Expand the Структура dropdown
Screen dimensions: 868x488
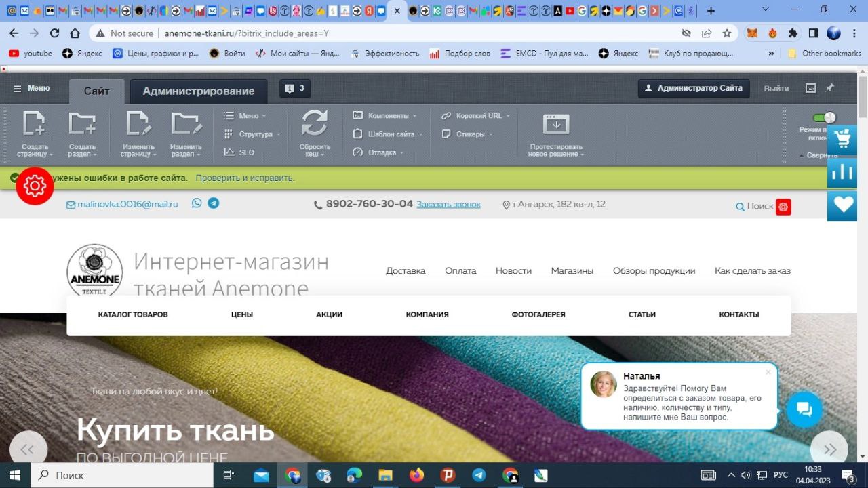click(x=252, y=134)
